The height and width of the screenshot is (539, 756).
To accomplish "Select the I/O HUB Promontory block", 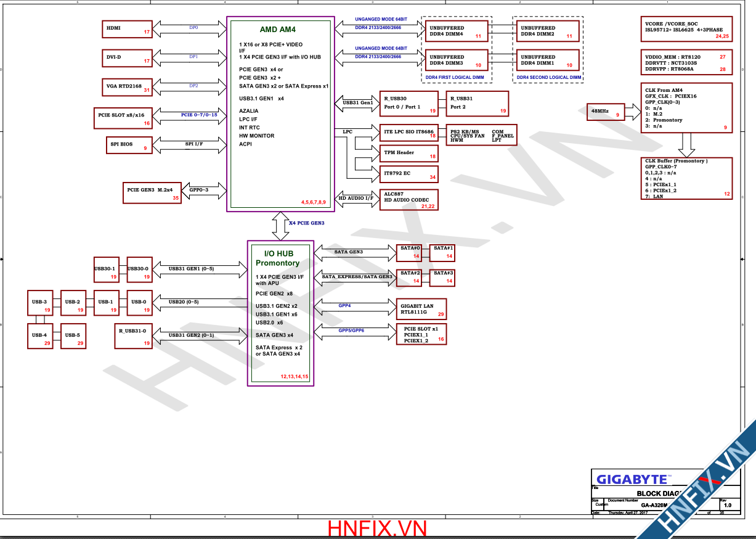I will coord(281,313).
